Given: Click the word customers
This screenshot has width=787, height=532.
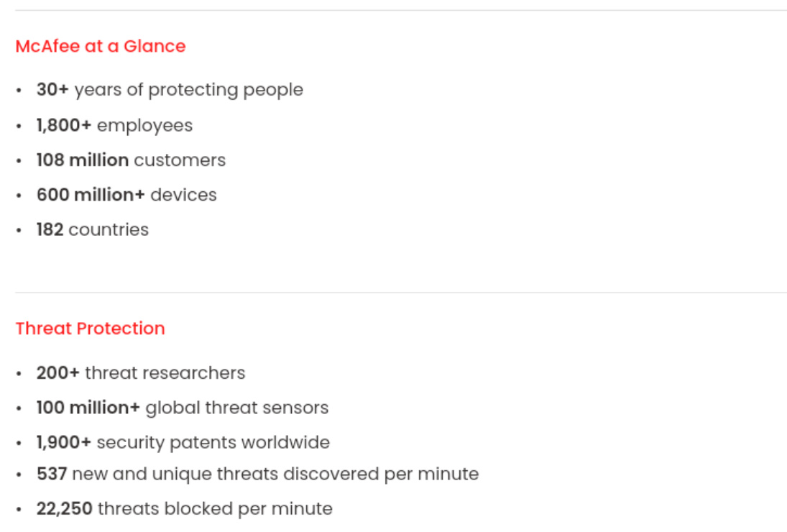Looking at the screenshot, I should point(180,160).
